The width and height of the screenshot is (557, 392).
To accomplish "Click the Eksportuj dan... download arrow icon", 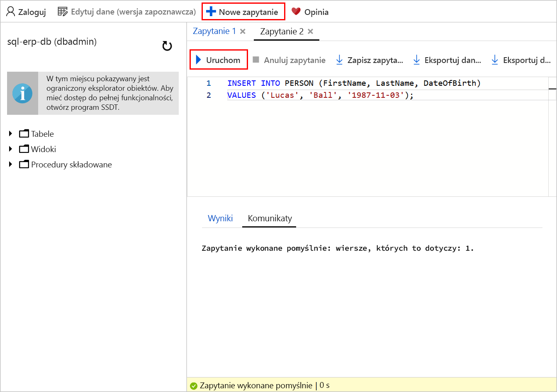I will [416, 60].
